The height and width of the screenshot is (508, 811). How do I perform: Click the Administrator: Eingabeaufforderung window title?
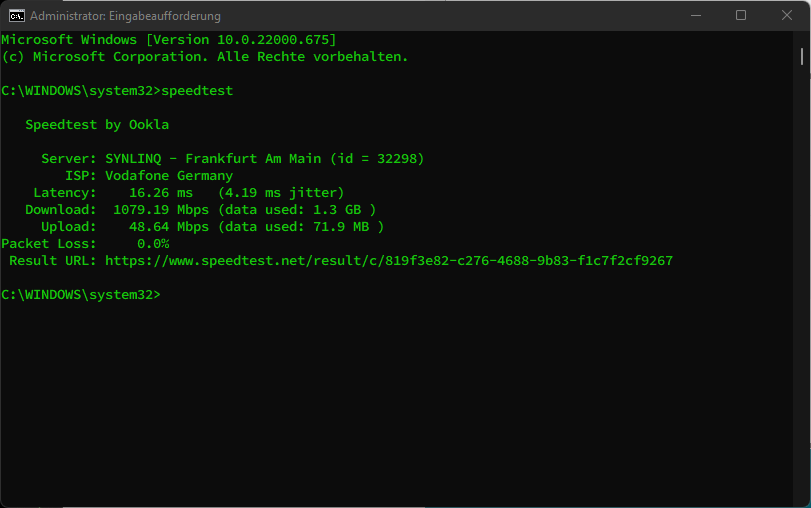125,16
